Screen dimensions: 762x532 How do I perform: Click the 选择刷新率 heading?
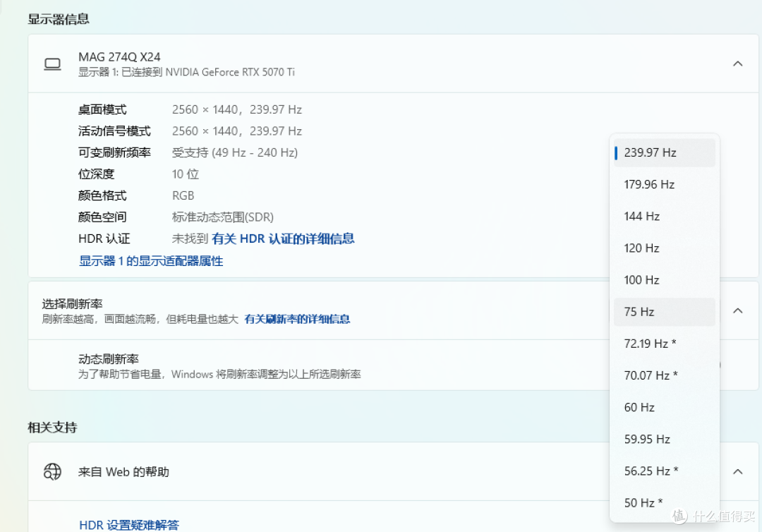pos(72,304)
